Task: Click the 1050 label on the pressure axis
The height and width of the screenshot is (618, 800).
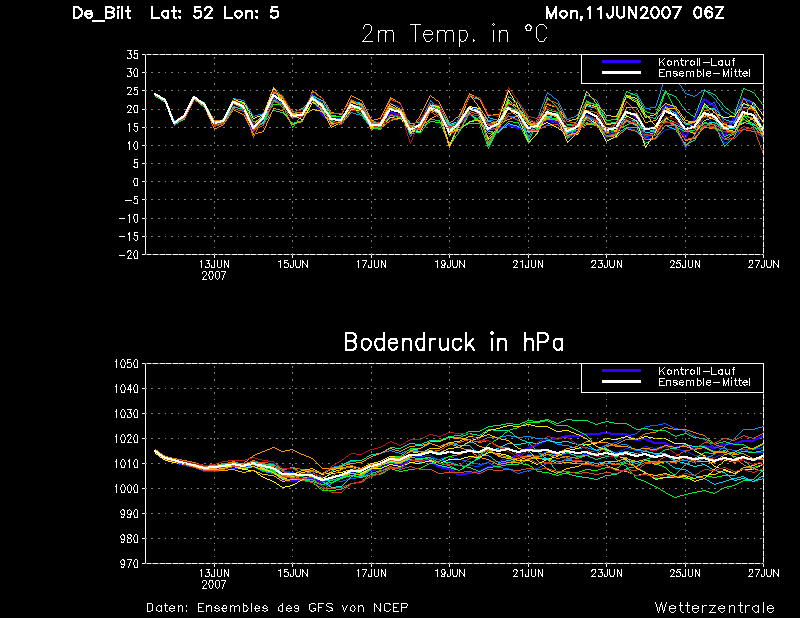Action: coord(126,364)
